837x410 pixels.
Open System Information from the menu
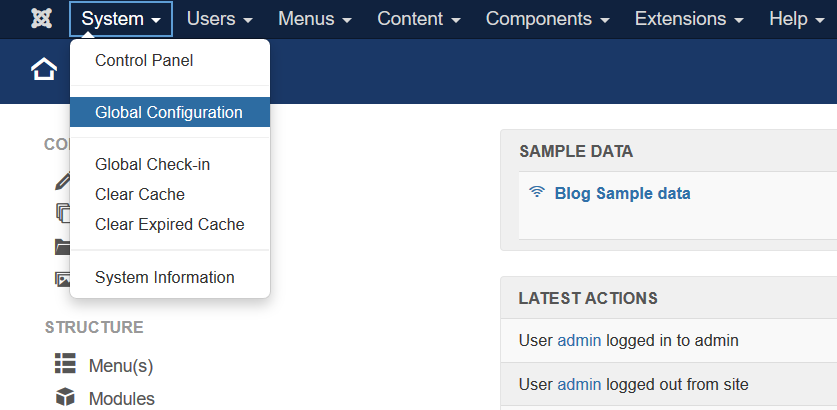(x=164, y=278)
